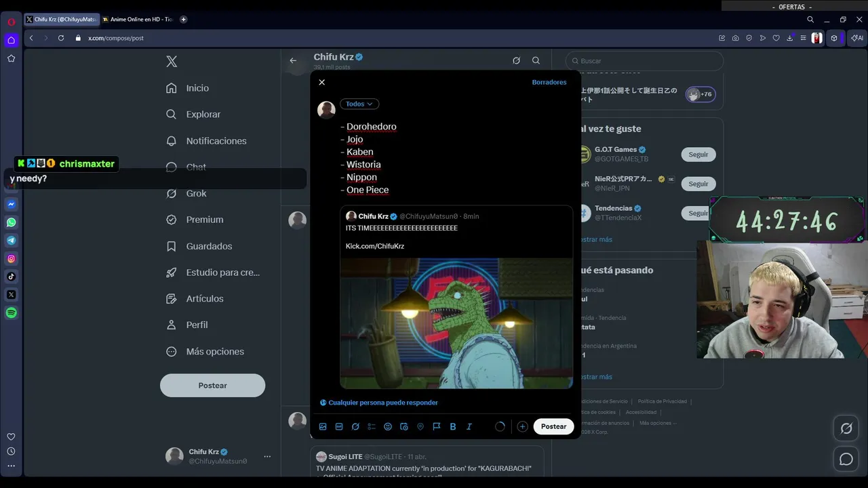
Task: Add another post to the thread
Action: pyautogui.click(x=522, y=426)
